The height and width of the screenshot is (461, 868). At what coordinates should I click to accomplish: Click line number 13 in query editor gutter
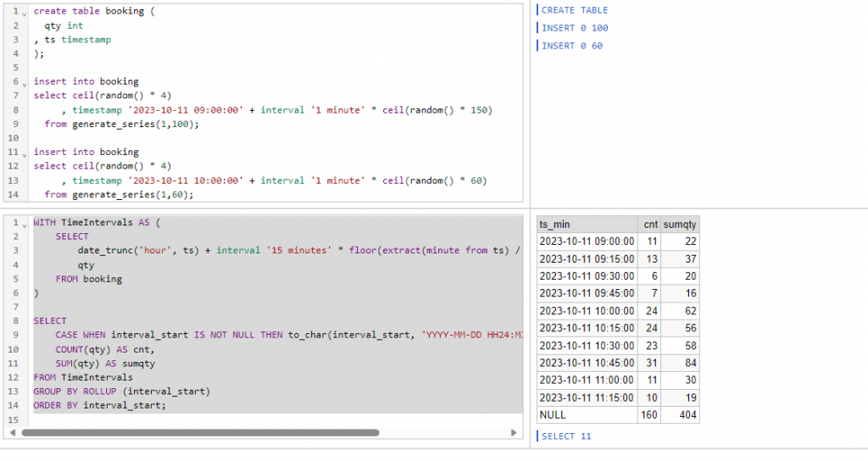[14, 392]
